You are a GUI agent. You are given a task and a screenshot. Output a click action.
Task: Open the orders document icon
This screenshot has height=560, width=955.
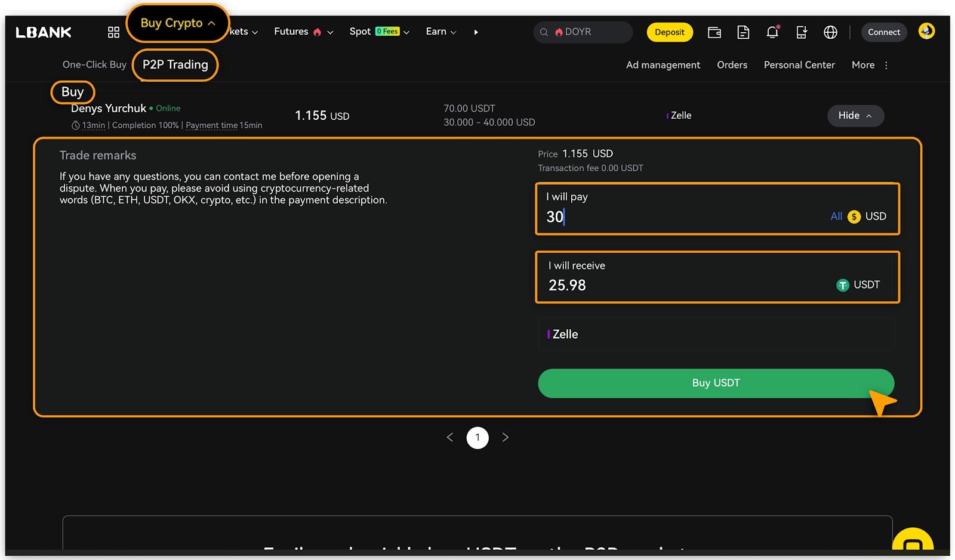pos(743,32)
